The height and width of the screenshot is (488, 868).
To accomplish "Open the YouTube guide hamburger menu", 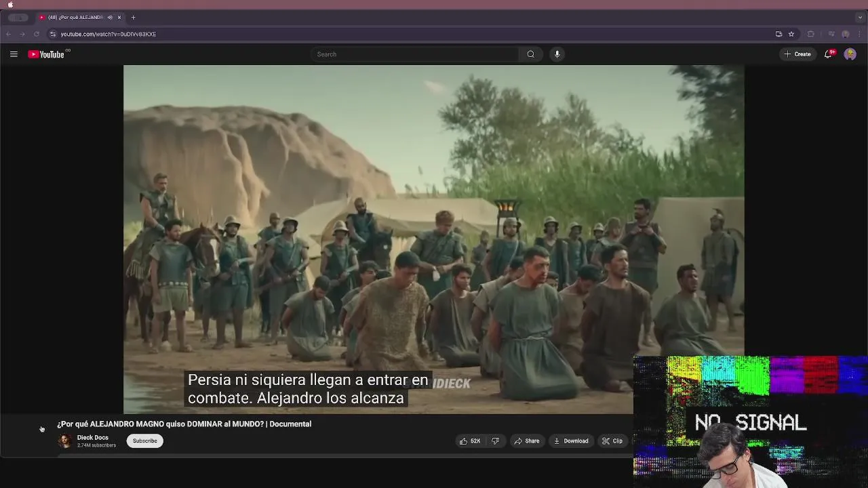I will coord(14,54).
